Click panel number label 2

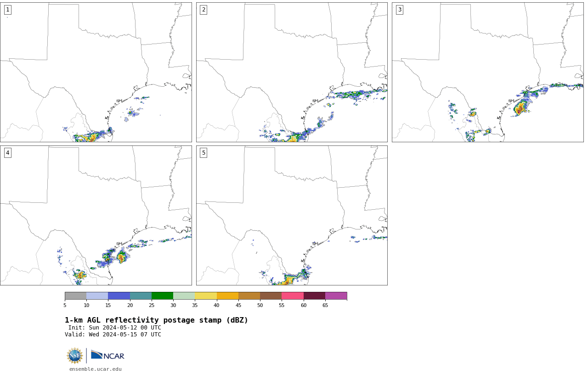204,10
